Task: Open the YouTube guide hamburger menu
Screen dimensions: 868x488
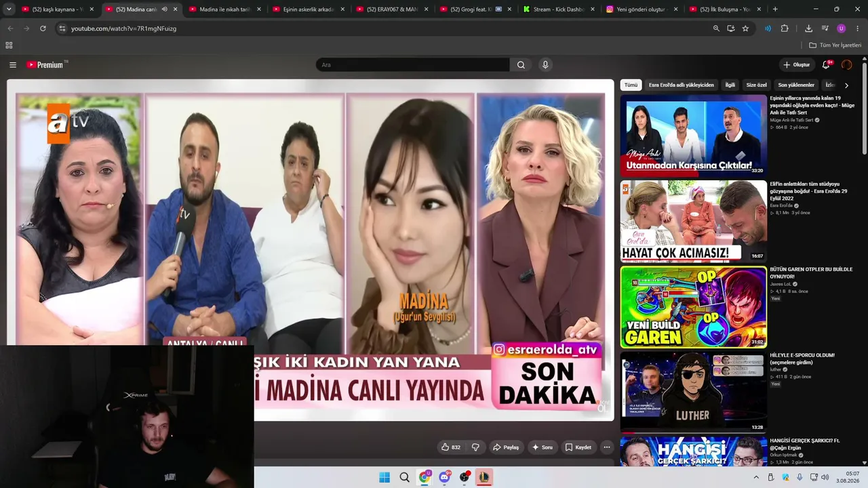Action: [13, 65]
